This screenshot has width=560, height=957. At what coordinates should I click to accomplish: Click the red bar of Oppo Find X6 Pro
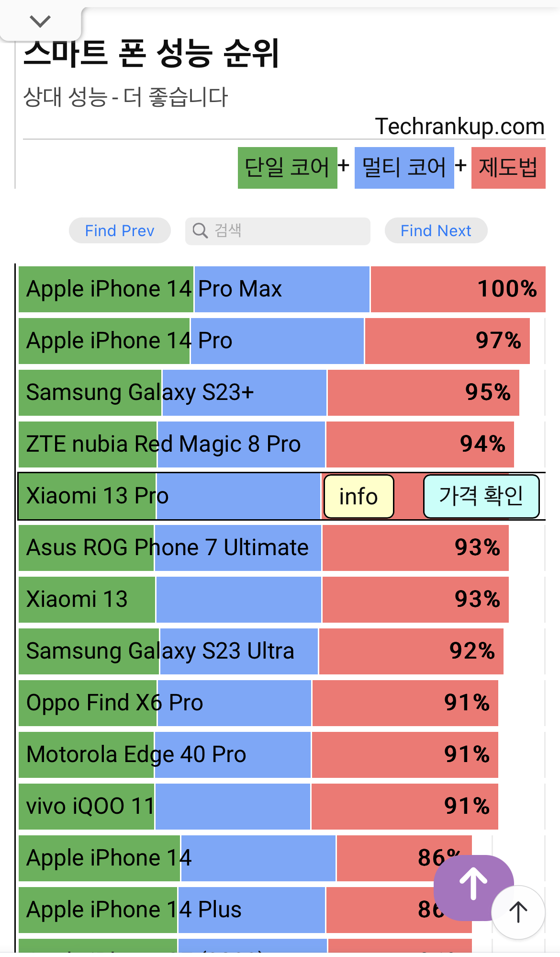pos(404,703)
